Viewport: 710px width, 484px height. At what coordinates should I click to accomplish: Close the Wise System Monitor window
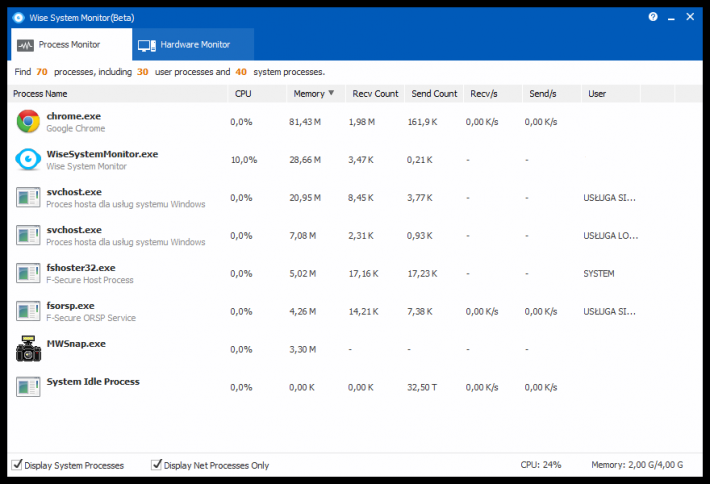click(690, 17)
